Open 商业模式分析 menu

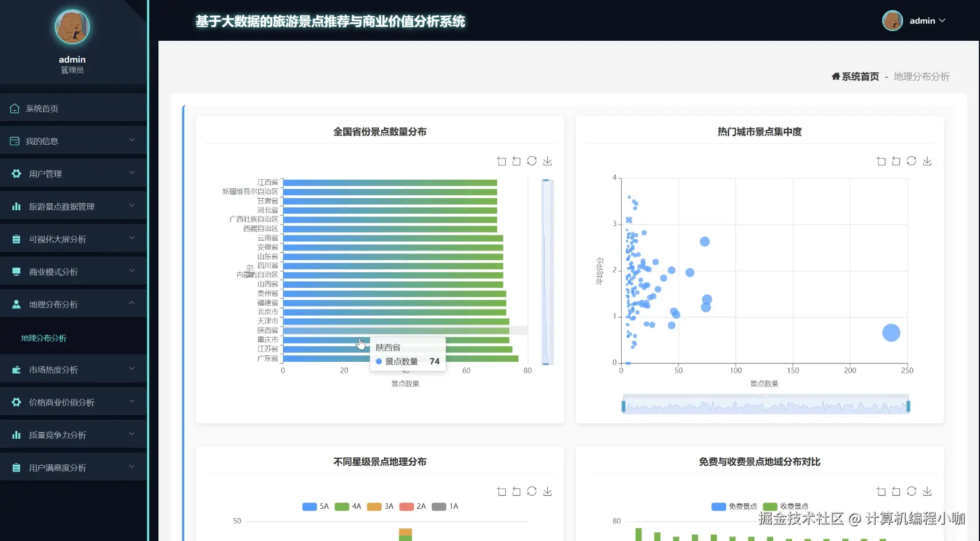point(73,272)
